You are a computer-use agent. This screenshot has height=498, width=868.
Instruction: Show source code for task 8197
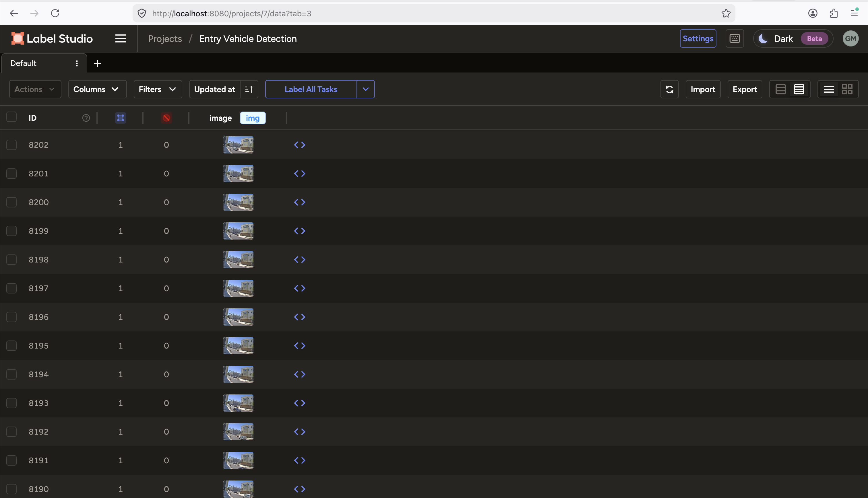coord(299,288)
